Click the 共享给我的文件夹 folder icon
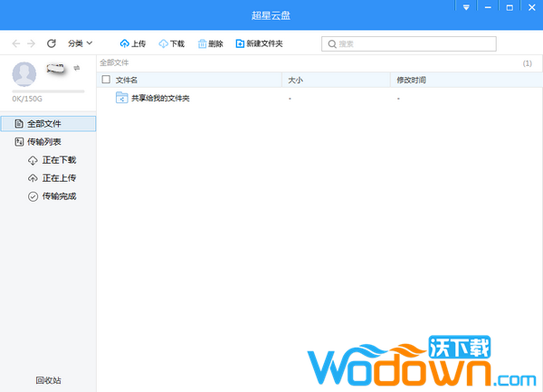 coord(121,98)
